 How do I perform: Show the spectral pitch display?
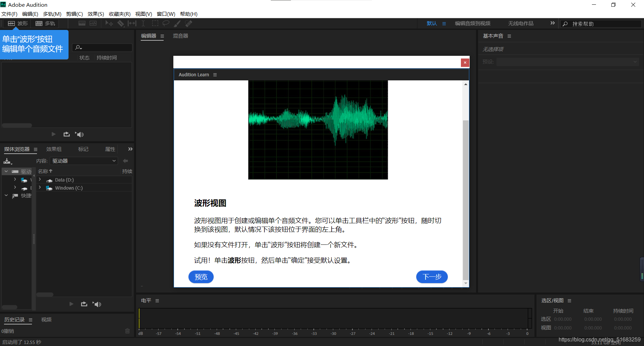[x=93, y=24]
